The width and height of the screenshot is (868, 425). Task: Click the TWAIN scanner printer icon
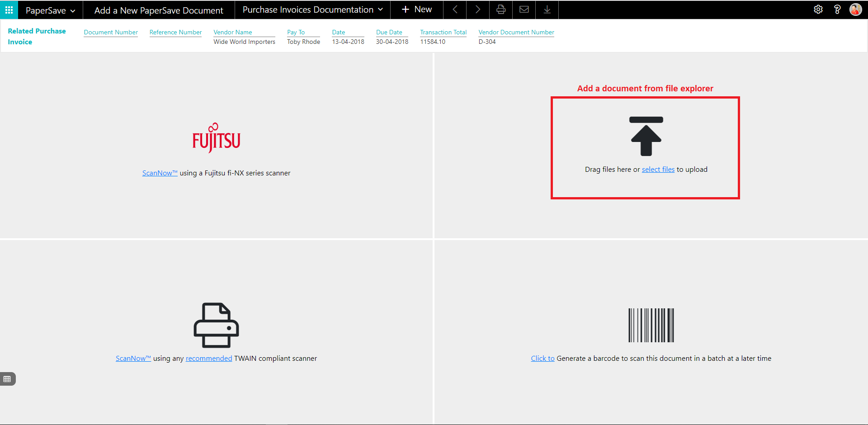coord(216,325)
